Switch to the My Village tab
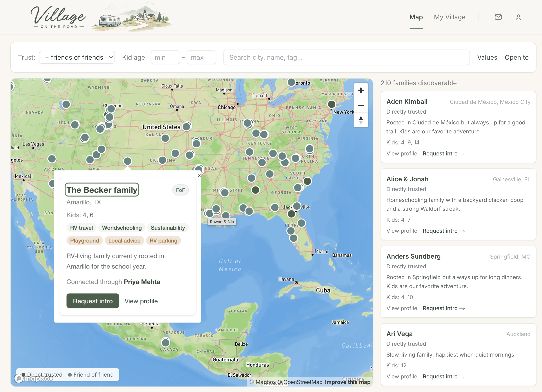The width and height of the screenshot is (542, 392). pyautogui.click(x=450, y=17)
